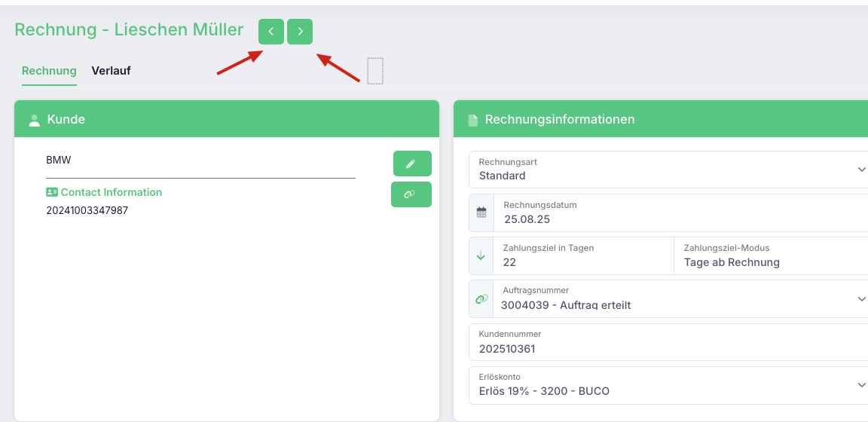Click the pencil edit customer button
The height and width of the screenshot is (422, 868).
point(412,164)
